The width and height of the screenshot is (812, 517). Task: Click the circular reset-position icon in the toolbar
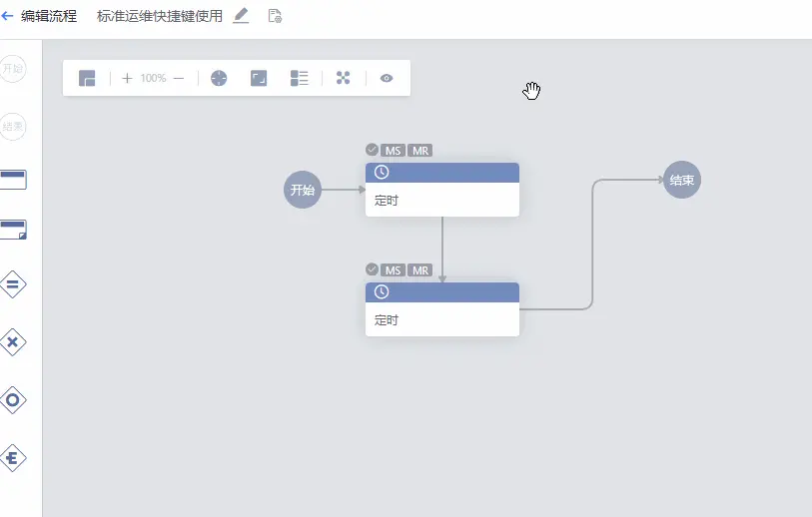tap(219, 78)
